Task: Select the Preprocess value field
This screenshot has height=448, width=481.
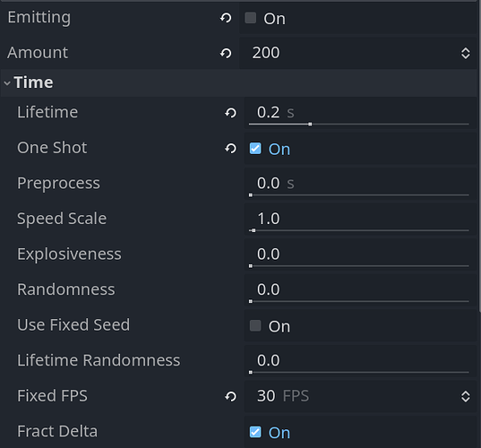Action: click(360, 185)
